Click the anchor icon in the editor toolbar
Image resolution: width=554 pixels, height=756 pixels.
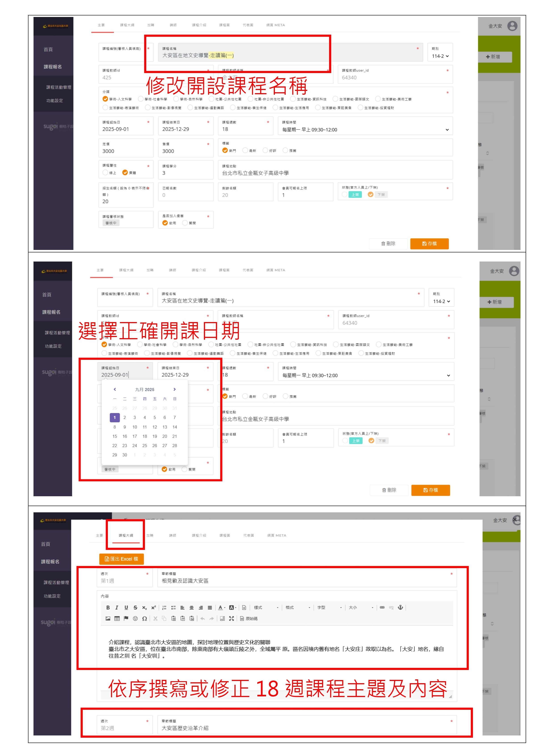[x=400, y=607]
